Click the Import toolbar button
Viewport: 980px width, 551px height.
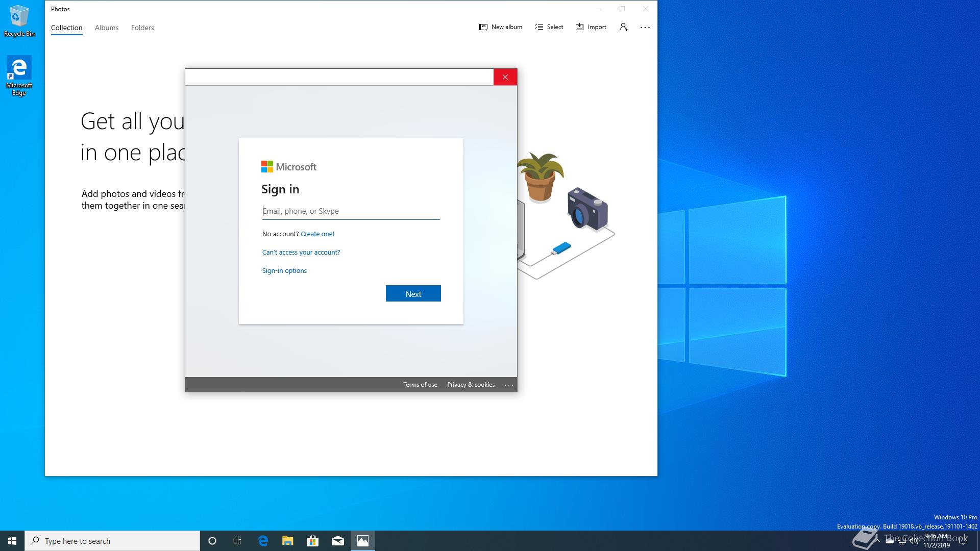[591, 27]
